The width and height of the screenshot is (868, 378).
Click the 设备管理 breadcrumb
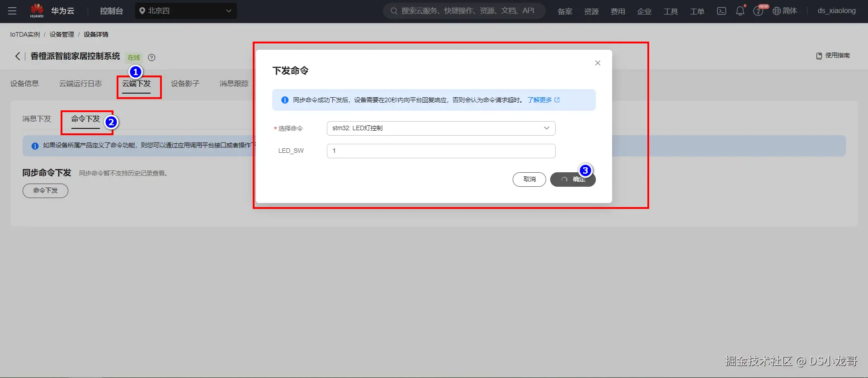[62, 34]
